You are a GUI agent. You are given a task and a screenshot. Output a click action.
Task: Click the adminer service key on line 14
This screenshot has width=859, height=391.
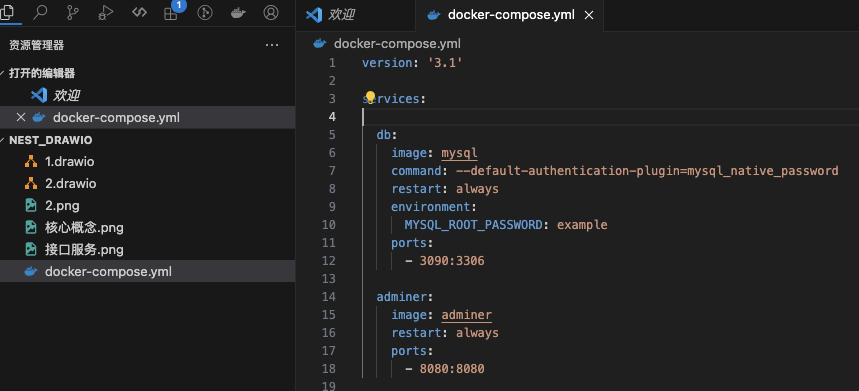click(x=402, y=297)
